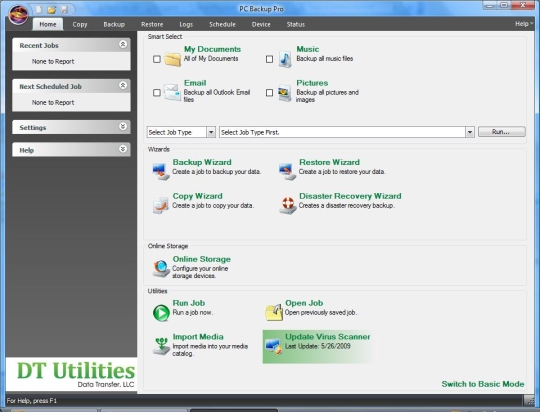Open the Copy Wizard link
Screen dimensions: 540x412
[198, 196]
